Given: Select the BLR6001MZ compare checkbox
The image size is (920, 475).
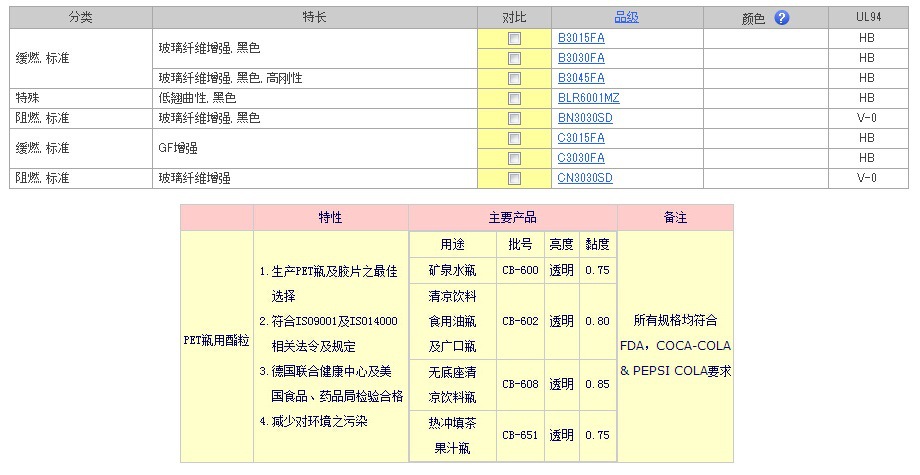Looking at the screenshot, I should (514, 98).
